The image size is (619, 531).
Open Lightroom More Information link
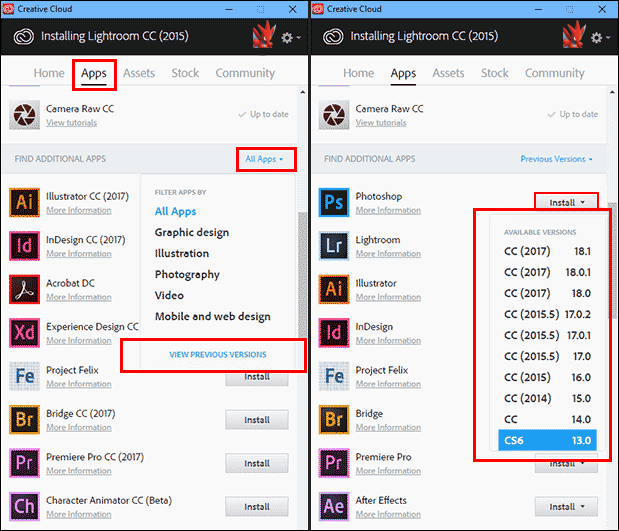tap(388, 254)
